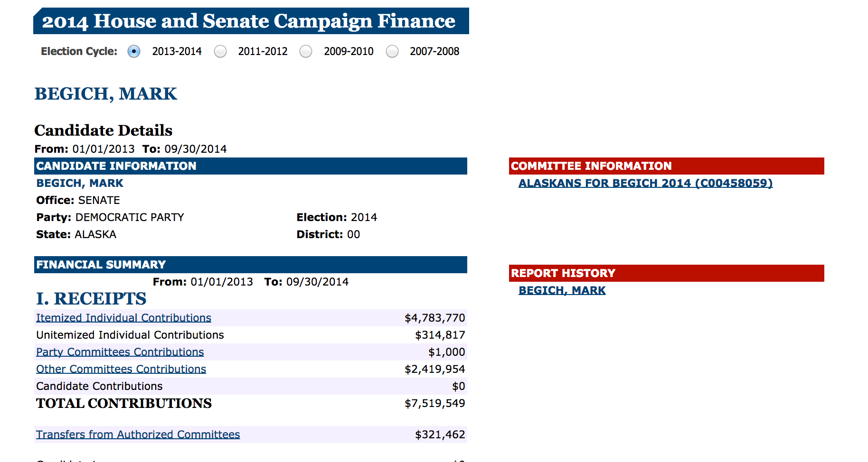Click the Candidate Information section header

click(251, 166)
